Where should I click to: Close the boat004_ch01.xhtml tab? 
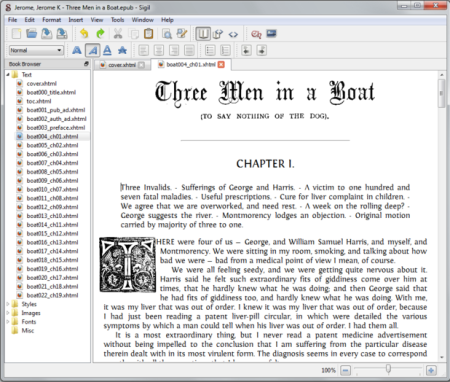point(221,64)
